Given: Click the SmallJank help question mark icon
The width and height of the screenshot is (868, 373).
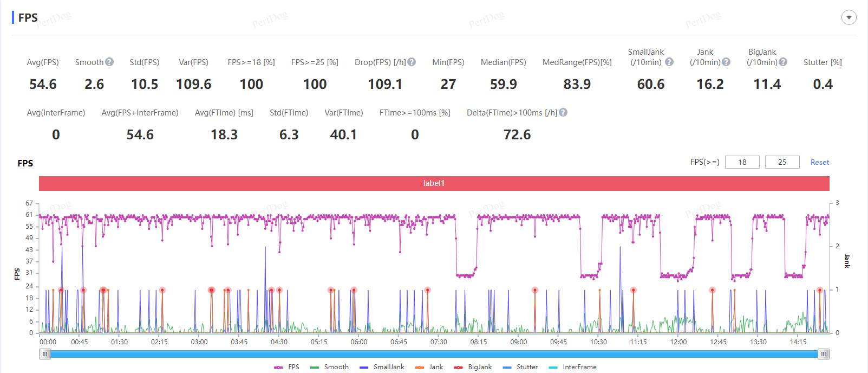Looking at the screenshot, I should [x=669, y=62].
